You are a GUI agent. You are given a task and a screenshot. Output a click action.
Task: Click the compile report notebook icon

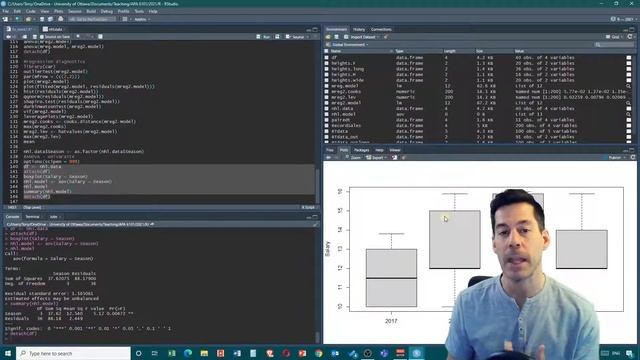[100, 37]
